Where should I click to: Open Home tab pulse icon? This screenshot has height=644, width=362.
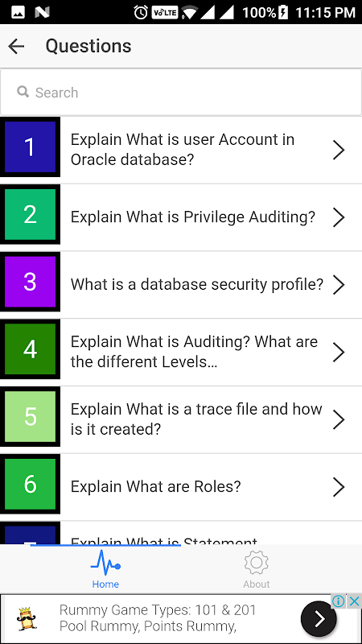click(105, 563)
